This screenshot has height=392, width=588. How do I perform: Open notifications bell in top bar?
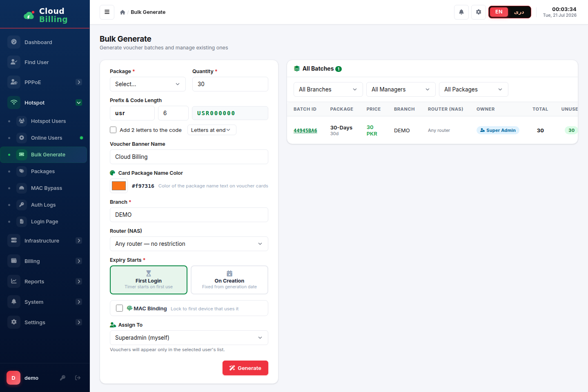(461, 12)
